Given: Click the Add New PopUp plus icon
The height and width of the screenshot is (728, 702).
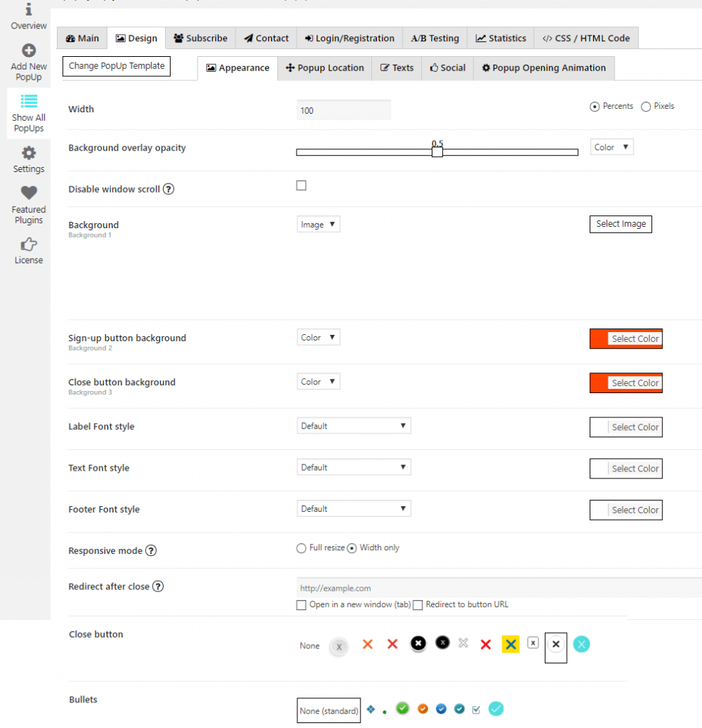Looking at the screenshot, I should 28,51.
